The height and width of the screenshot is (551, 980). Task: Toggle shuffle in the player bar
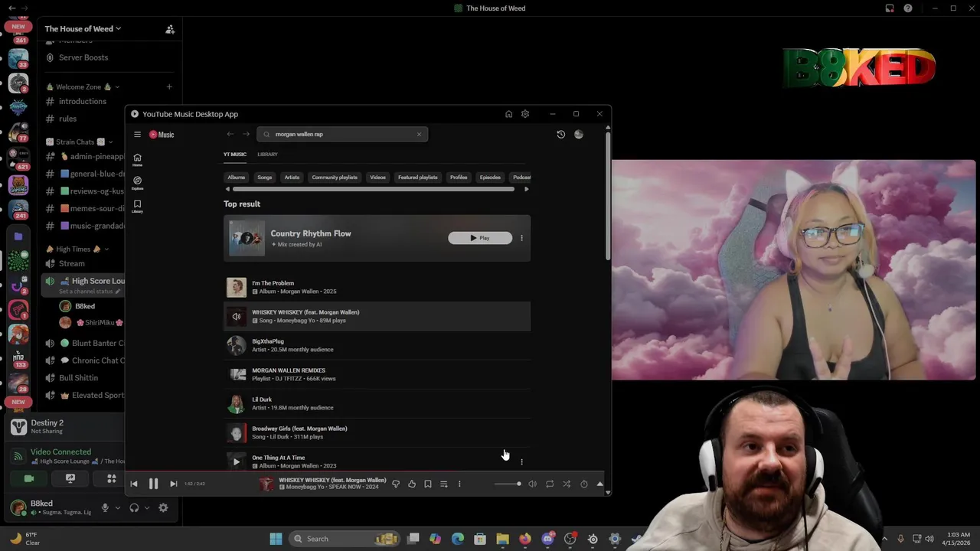pyautogui.click(x=567, y=484)
